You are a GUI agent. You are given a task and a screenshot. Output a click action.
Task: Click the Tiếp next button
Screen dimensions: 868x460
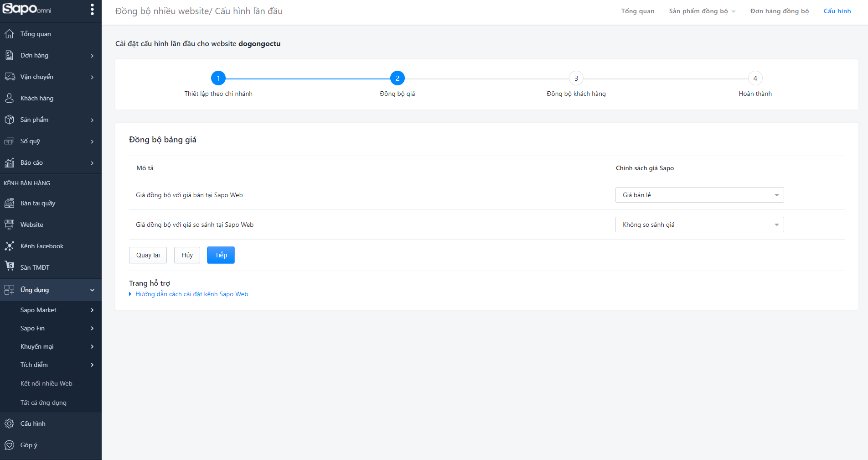[221, 255]
